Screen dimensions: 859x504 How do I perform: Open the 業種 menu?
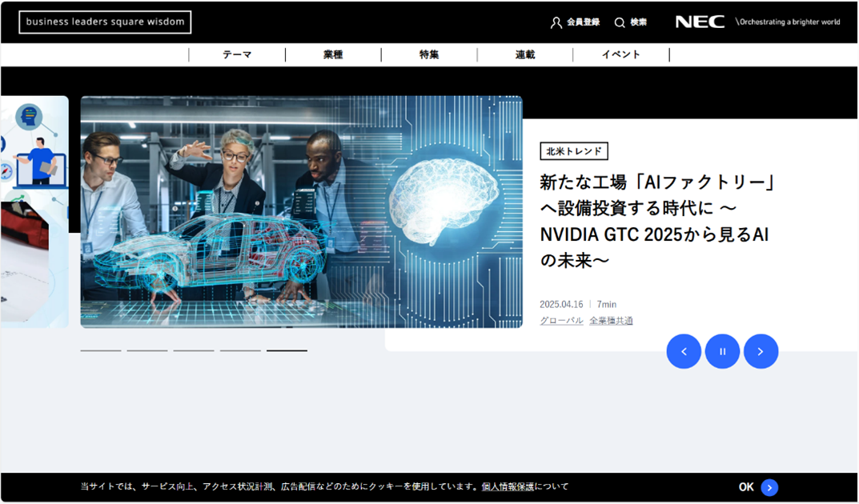point(333,54)
